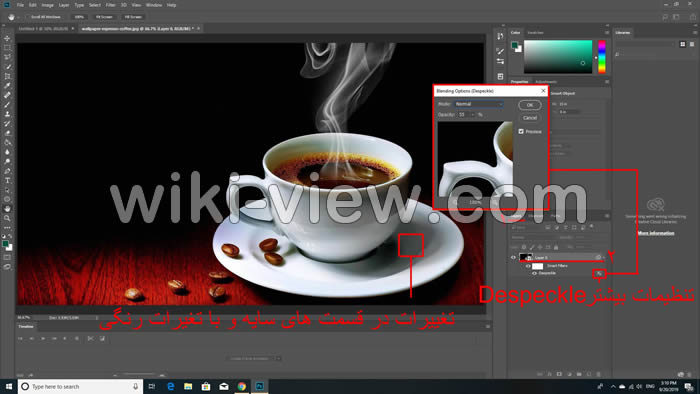Select the Brush tool

(x=7, y=104)
